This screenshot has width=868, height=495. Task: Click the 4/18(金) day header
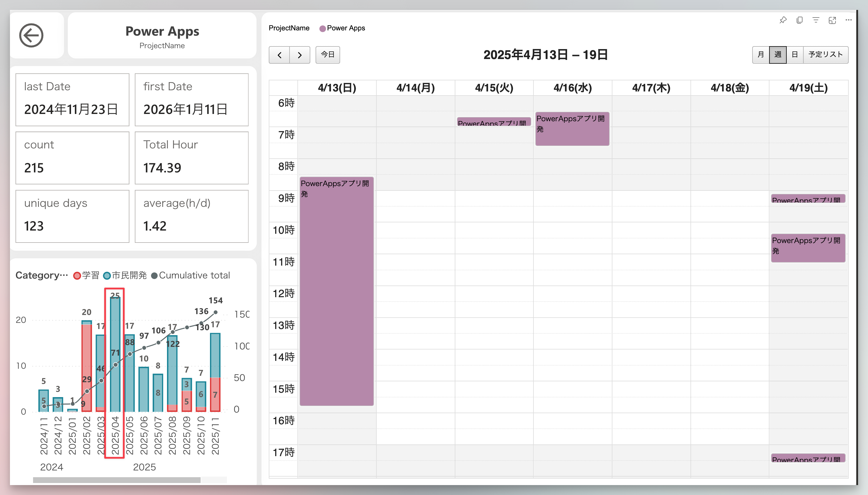pyautogui.click(x=730, y=88)
